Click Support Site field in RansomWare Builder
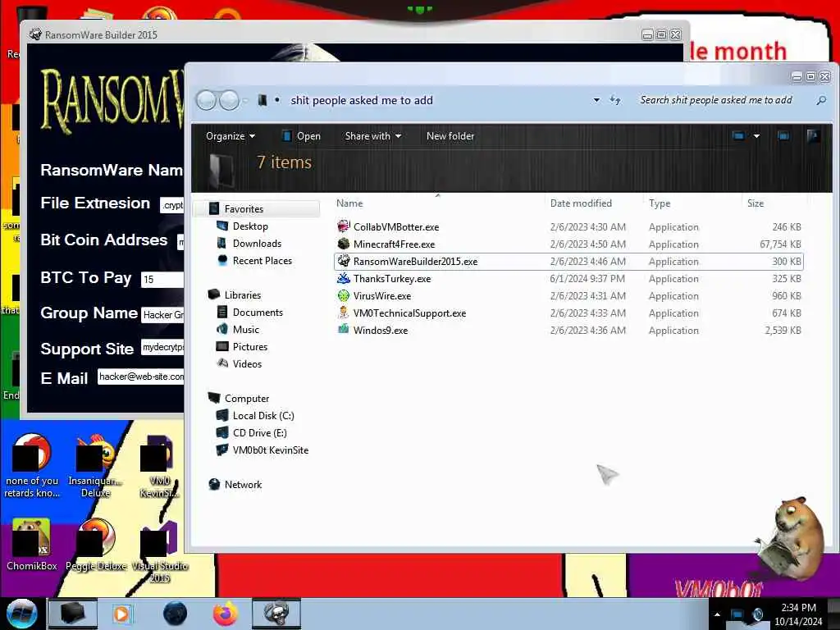The image size is (840, 630). pyautogui.click(x=162, y=347)
